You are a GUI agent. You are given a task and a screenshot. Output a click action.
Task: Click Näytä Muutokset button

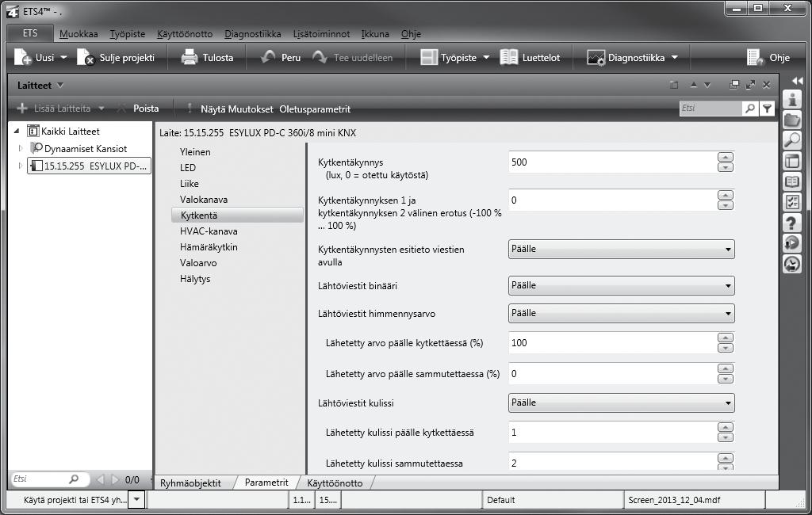coord(236,109)
